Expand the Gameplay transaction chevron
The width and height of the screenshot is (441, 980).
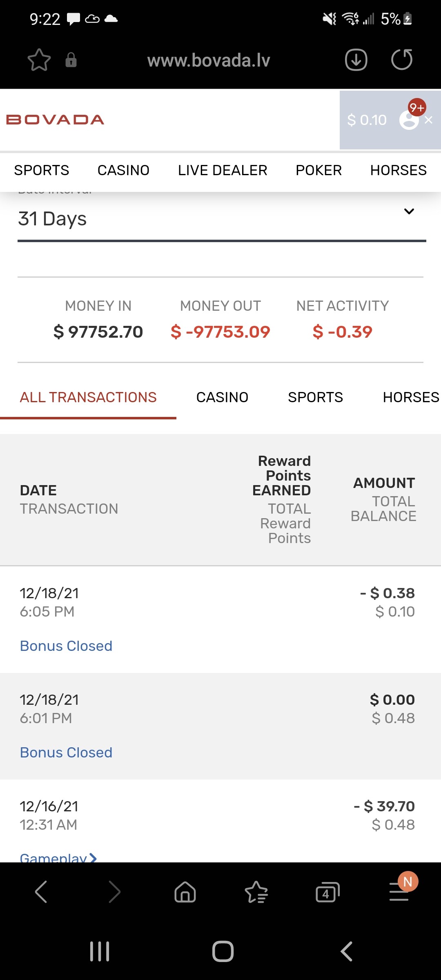[x=93, y=857]
